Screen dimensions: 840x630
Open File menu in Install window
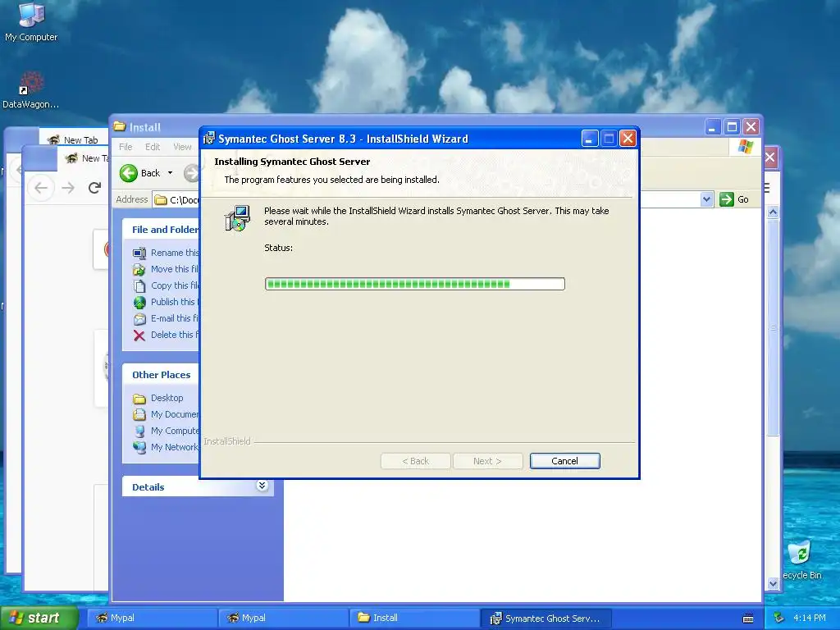click(126, 147)
